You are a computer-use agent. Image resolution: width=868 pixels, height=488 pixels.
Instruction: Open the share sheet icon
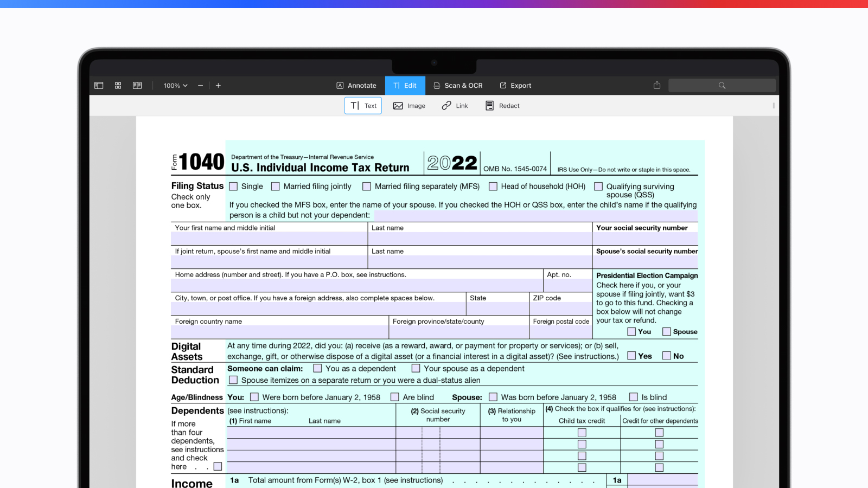coord(656,85)
